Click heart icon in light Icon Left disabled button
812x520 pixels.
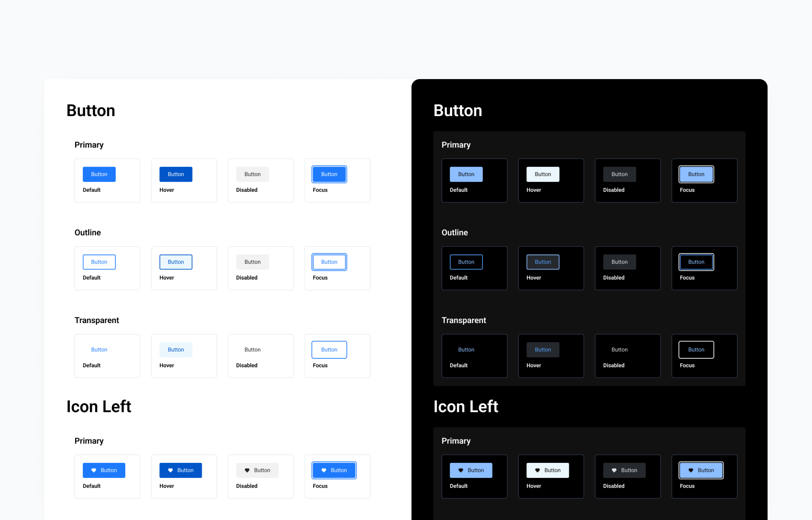247,470
